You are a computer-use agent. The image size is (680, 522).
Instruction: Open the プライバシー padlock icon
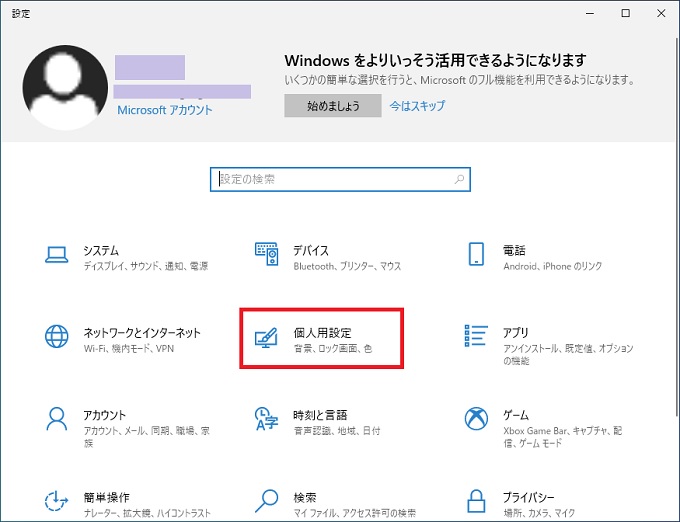click(x=476, y=501)
